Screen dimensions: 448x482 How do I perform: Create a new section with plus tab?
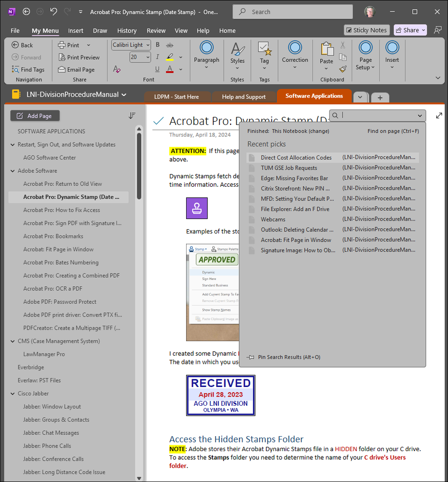click(380, 98)
